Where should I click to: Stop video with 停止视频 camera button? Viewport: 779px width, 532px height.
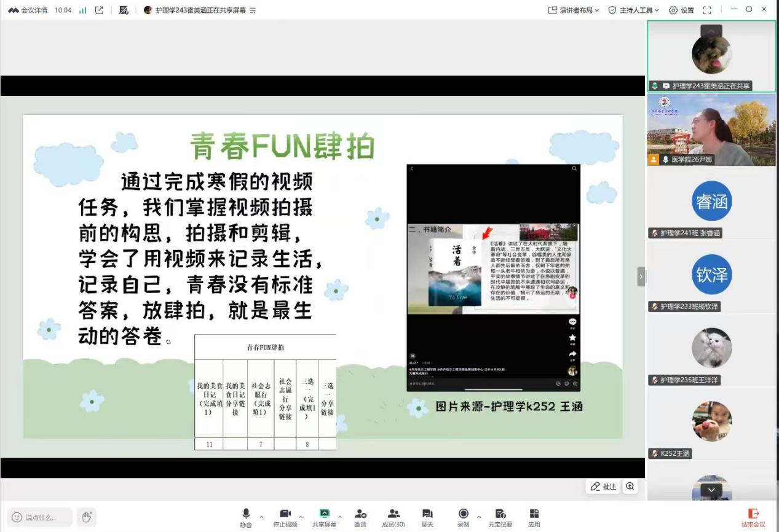[x=285, y=517]
